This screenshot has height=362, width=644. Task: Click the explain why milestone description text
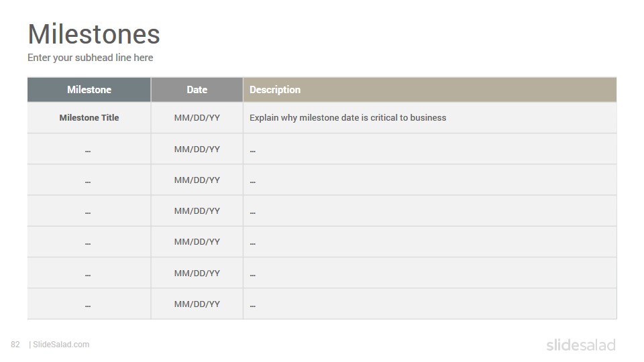pyautogui.click(x=348, y=118)
